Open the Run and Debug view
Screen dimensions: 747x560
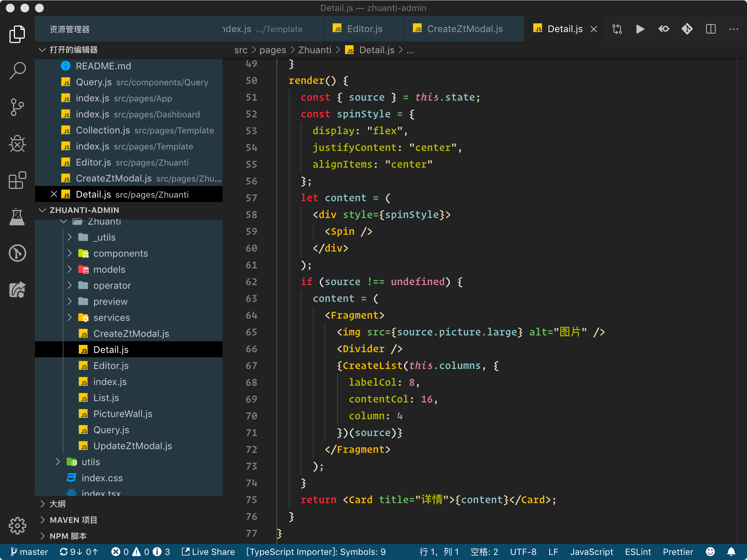(x=17, y=144)
